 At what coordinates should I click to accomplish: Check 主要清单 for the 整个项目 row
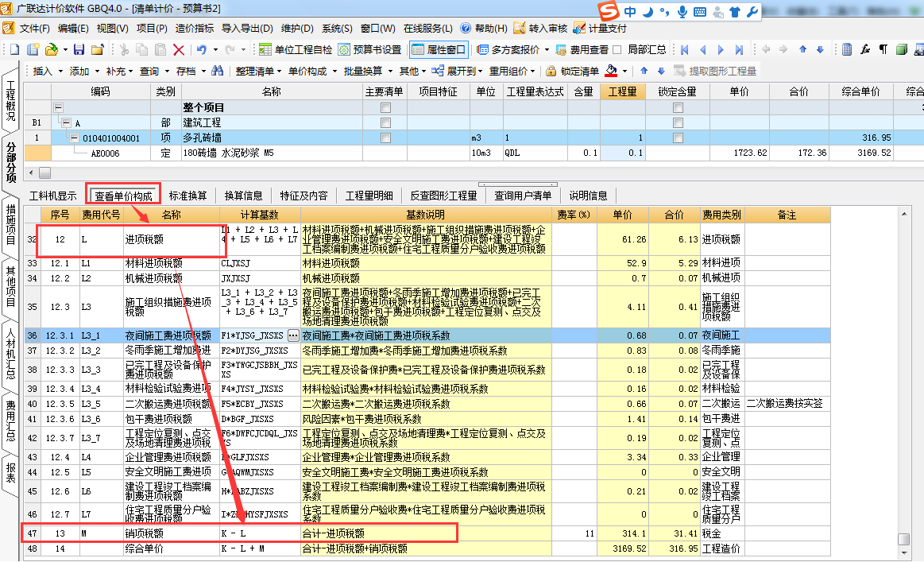click(385, 108)
